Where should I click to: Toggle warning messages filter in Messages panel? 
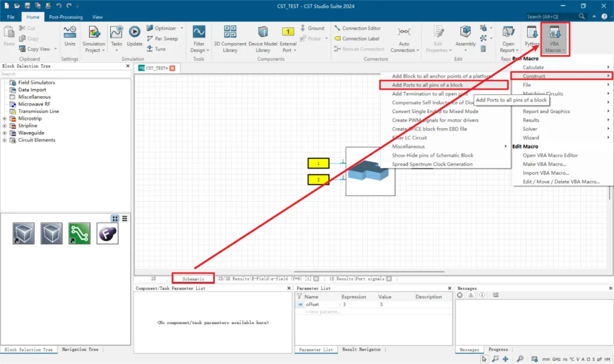coord(471,295)
